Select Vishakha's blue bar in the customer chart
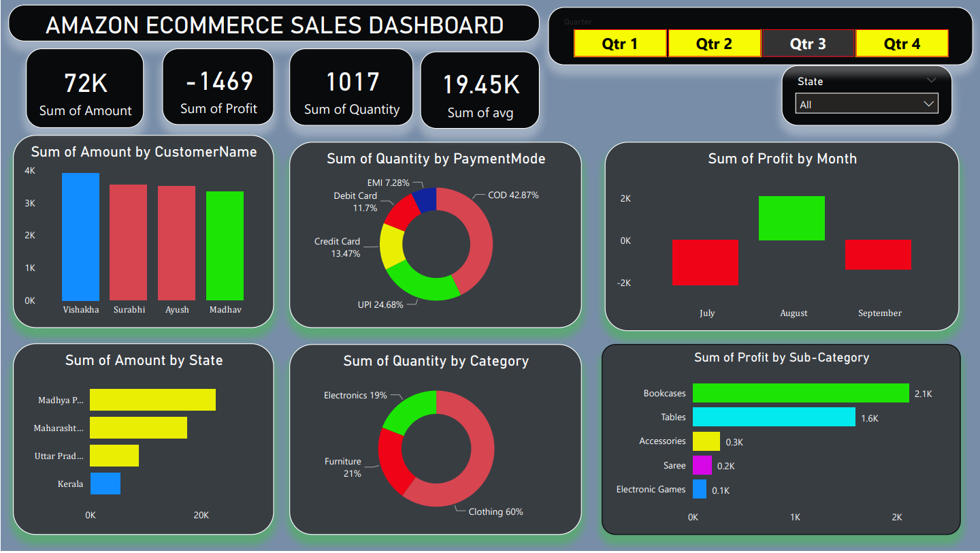 [x=80, y=235]
